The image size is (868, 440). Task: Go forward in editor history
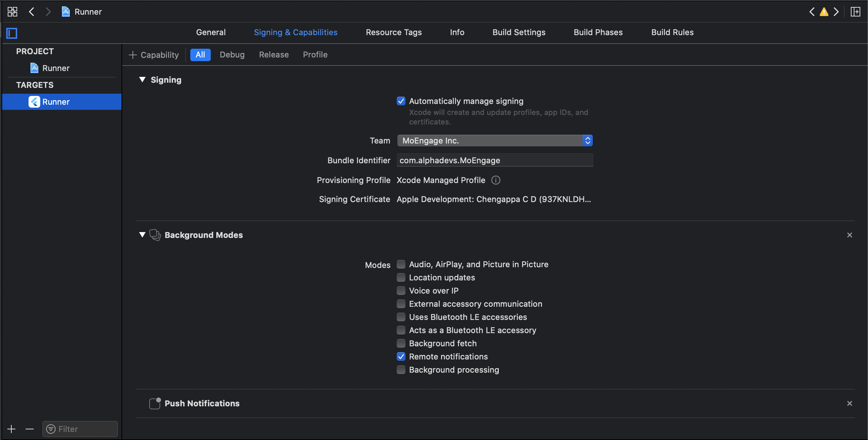[x=48, y=12]
